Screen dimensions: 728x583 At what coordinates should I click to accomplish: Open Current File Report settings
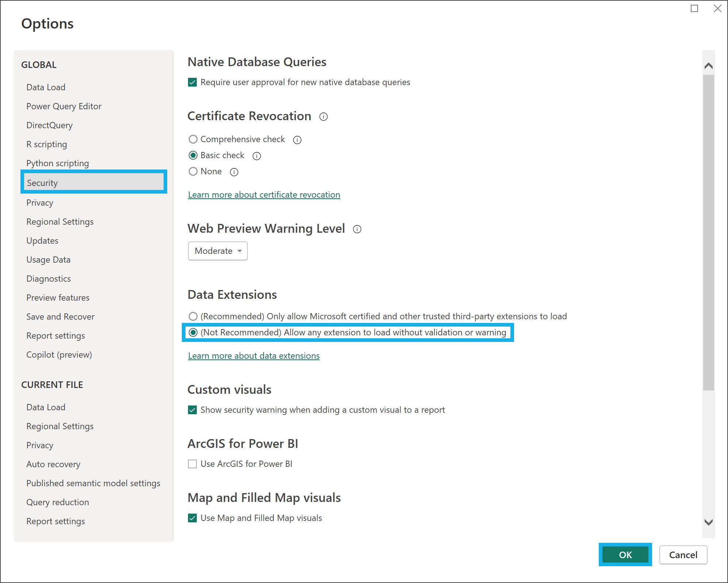tap(56, 521)
